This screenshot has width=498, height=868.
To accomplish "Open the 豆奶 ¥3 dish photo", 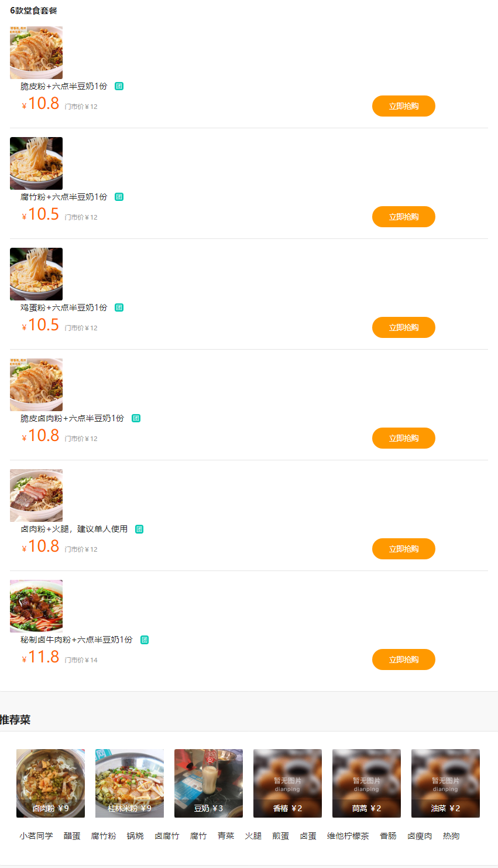I will click(208, 783).
